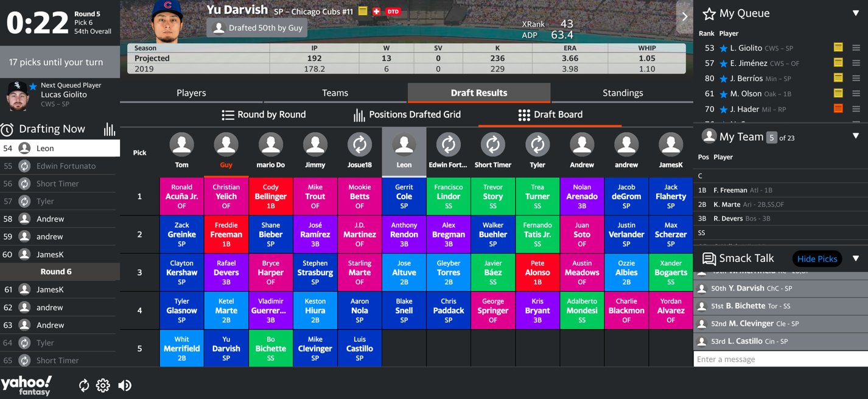Click the Mike Trout pick cell
Viewport: 868px width, 399px height.
tap(315, 196)
